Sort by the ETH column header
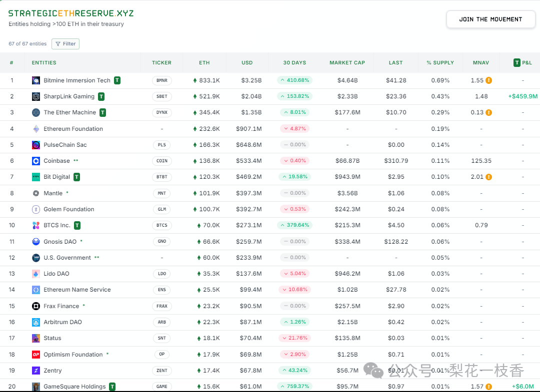 pos(204,62)
